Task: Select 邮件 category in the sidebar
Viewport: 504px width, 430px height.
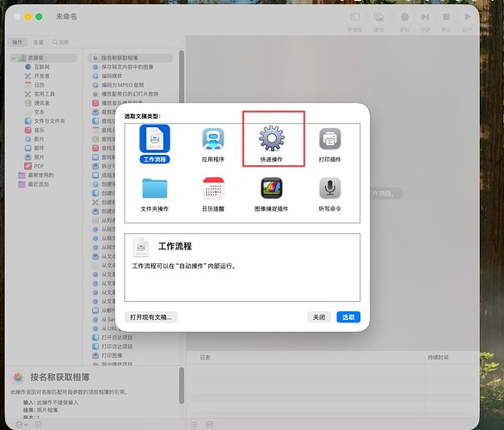Action: pos(40,148)
